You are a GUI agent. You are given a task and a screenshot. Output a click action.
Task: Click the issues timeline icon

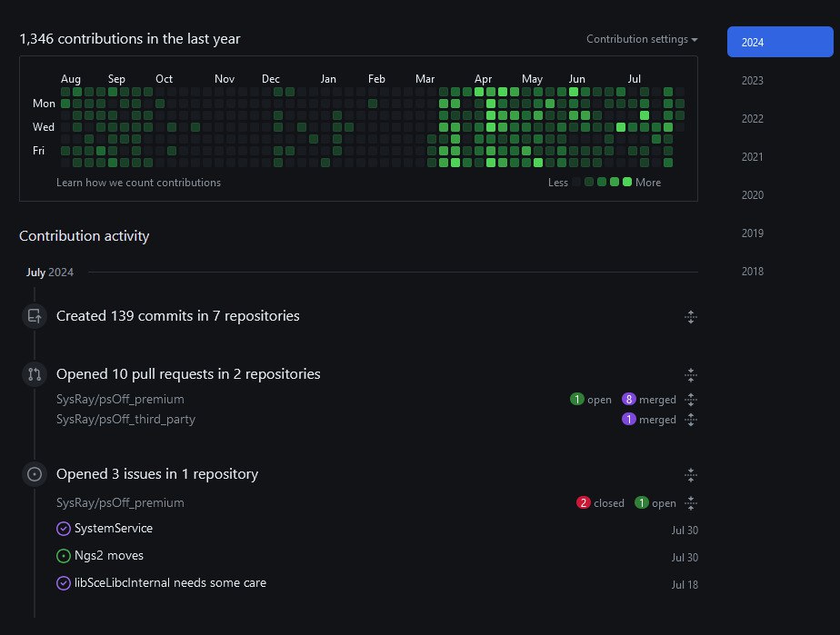[35, 474]
